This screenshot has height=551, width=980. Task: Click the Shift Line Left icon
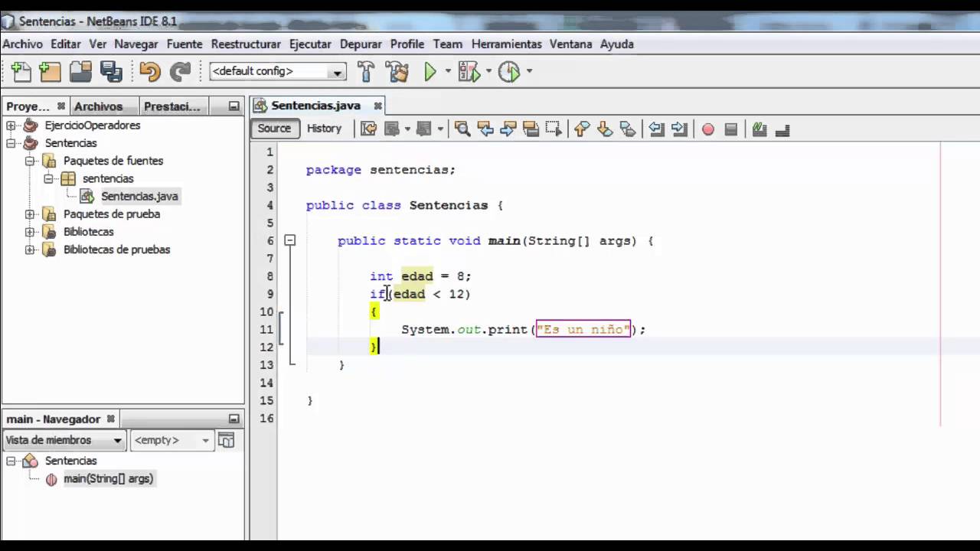pyautogui.click(x=656, y=129)
